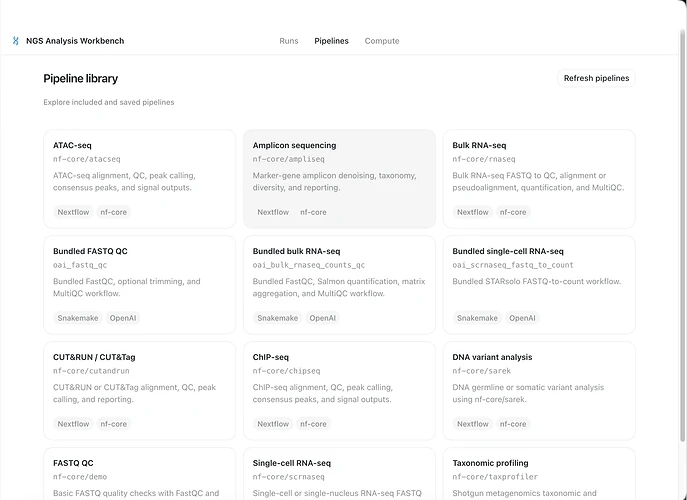Click the oai_scrnaseq_fastq_to_count identifier text
This screenshot has height=500, width=687.
click(x=513, y=265)
